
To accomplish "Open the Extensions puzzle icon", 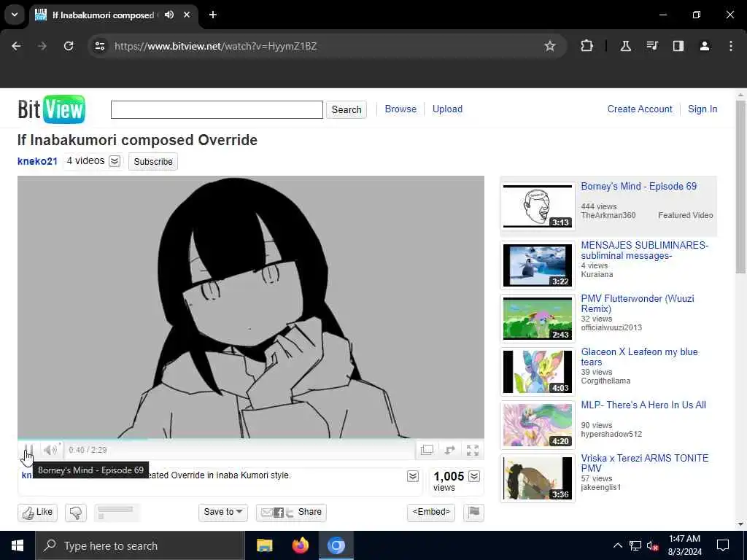I will [x=587, y=46].
